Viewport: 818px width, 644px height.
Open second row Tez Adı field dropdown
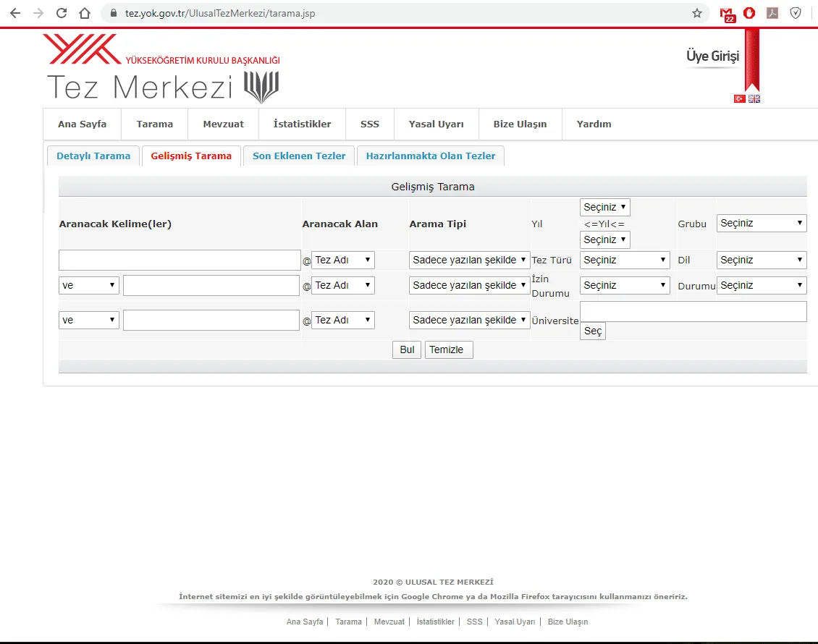point(342,285)
